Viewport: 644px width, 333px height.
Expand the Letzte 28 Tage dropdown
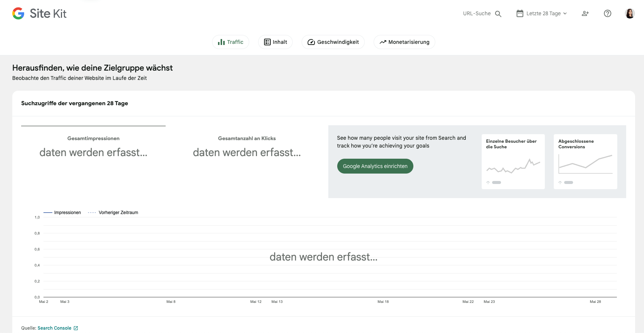point(546,13)
